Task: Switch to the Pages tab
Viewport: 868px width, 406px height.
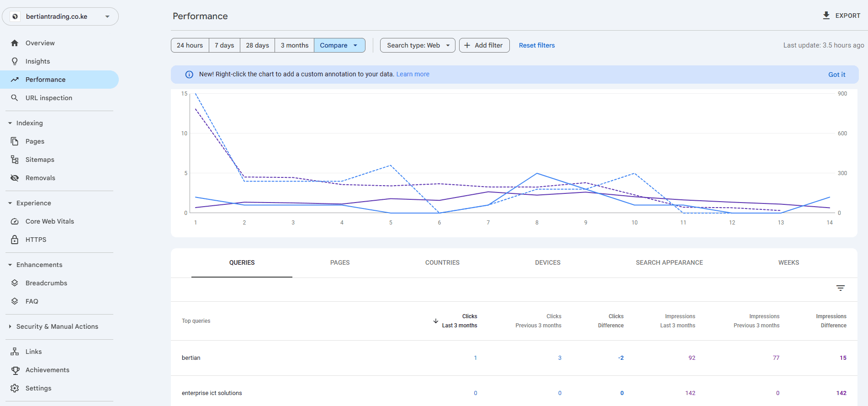Action: (340, 262)
